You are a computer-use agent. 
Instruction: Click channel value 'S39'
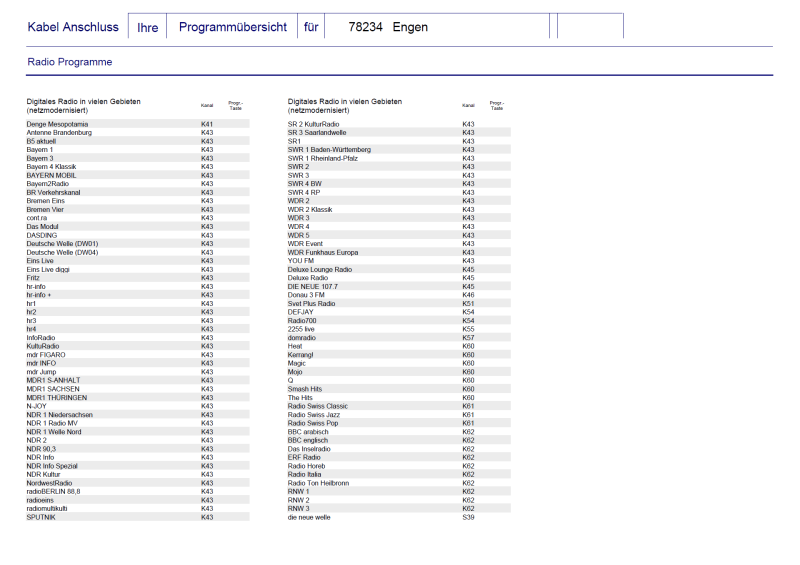468,518
